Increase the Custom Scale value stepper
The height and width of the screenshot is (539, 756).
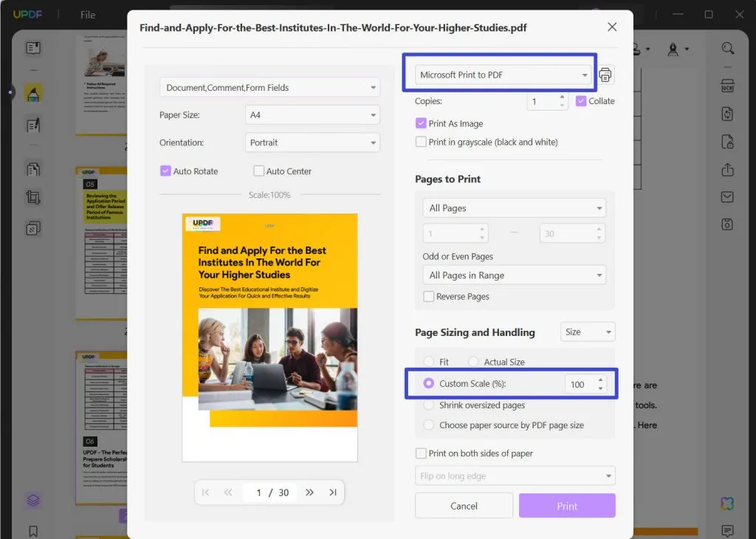click(x=600, y=380)
